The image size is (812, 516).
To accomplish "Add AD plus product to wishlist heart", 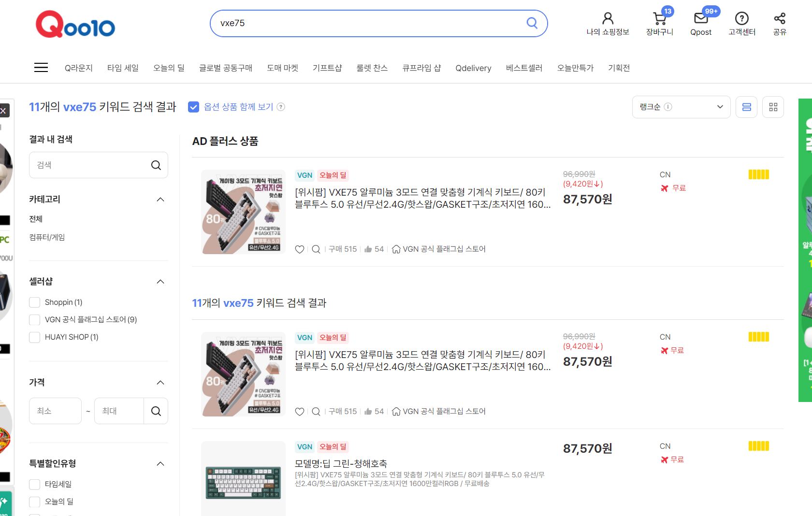I will point(300,249).
